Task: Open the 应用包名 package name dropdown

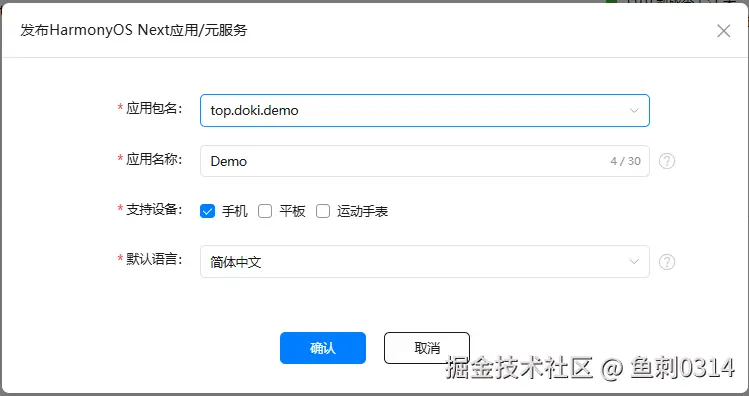Action: coord(425,110)
